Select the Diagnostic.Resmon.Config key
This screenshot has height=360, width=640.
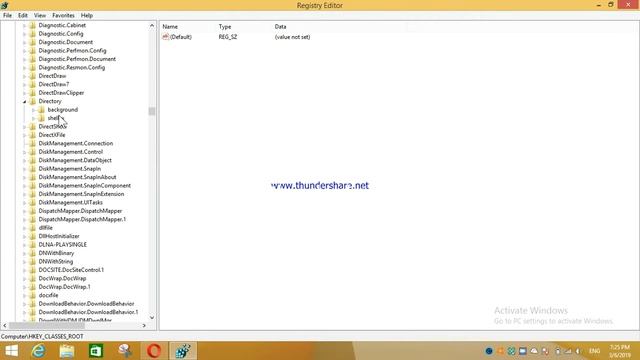tap(71, 67)
